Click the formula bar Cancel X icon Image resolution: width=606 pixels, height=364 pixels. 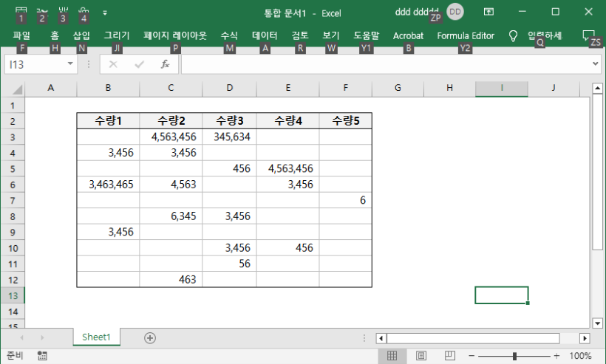click(x=113, y=64)
